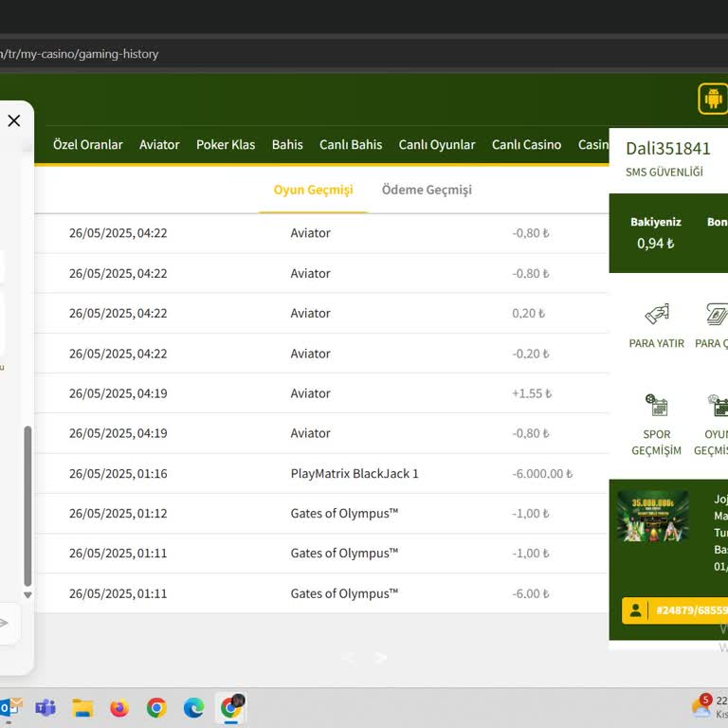Click the yellow user ID badge icon
Image resolution: width=728 pixels, height=728 pixels.
pyautogui.click(x=636, y=610)
